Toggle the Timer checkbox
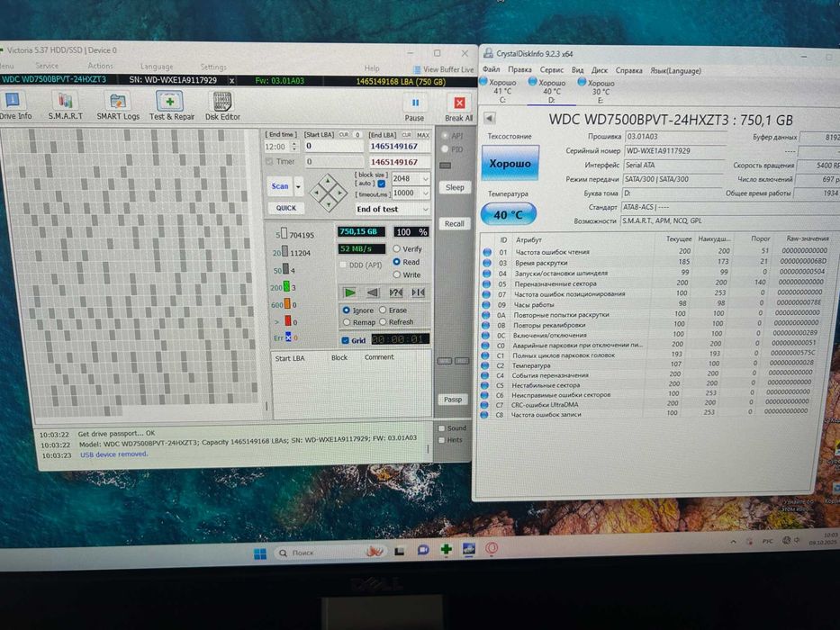The width and height of the screenshot is (840, 630). (269, 161)
